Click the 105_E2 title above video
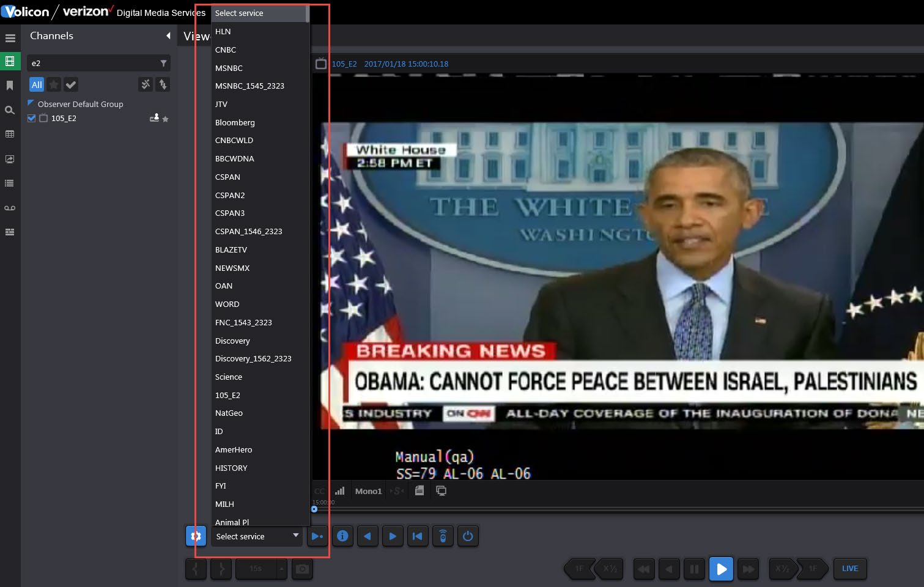Viewport: 924px width, 587px height. click(344, 64)
